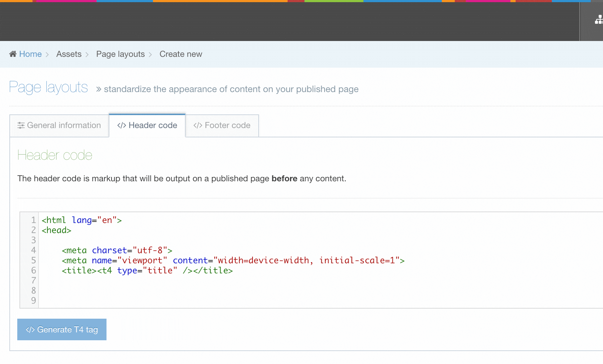Click the chevron arrow after Home breadcrumb
Viewport: 603px width, 364px height.
point(47,55)
